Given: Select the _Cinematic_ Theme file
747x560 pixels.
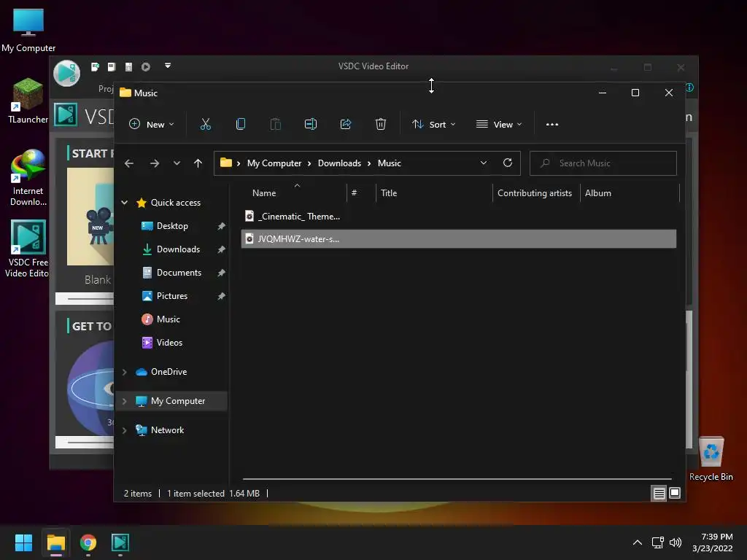Looking at the screenshot, I should pyautogui.click(x=459, y=216).
